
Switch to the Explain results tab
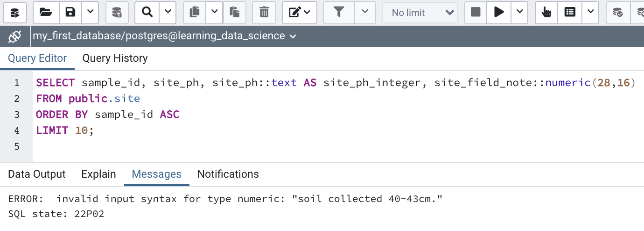pos(98,174)
